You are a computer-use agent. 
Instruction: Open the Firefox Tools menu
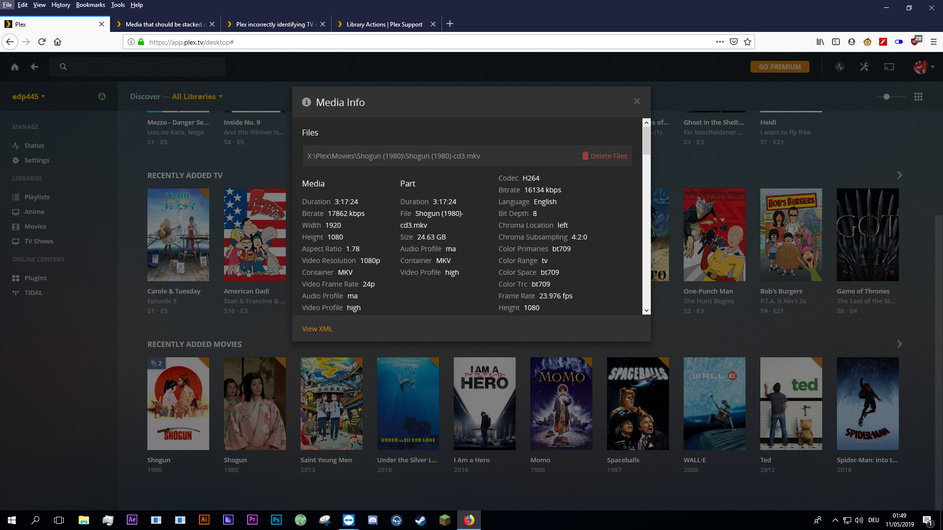[x=118, y=5]
